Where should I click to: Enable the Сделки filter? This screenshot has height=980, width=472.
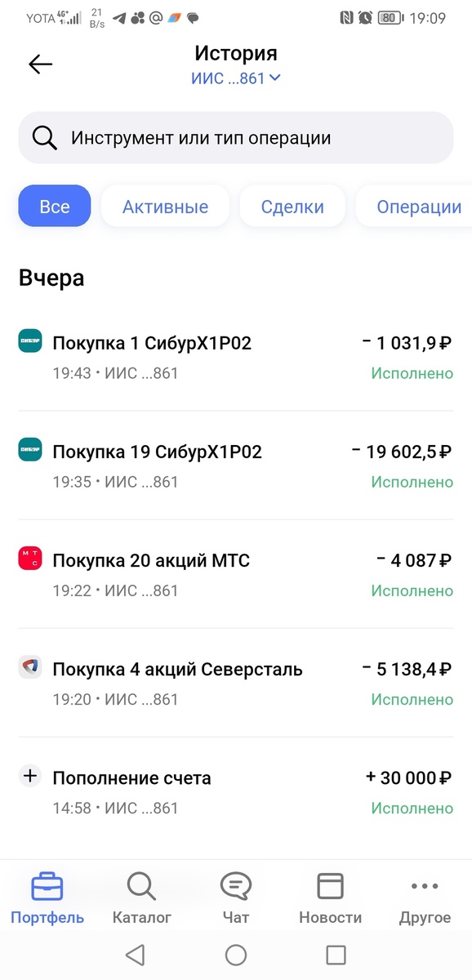click(292, 206)
